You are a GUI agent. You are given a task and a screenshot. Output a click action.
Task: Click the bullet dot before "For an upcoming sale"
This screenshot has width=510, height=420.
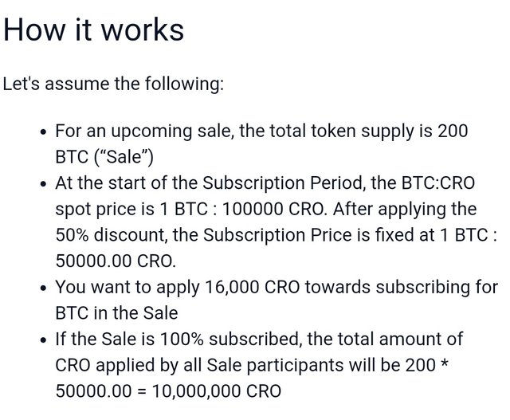coord(44,132)
